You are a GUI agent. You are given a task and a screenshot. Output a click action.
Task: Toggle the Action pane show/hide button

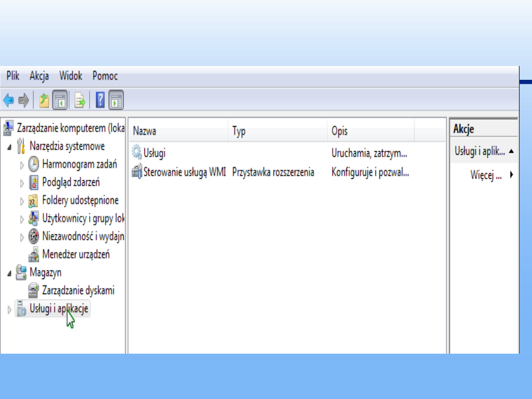(116, 101)
